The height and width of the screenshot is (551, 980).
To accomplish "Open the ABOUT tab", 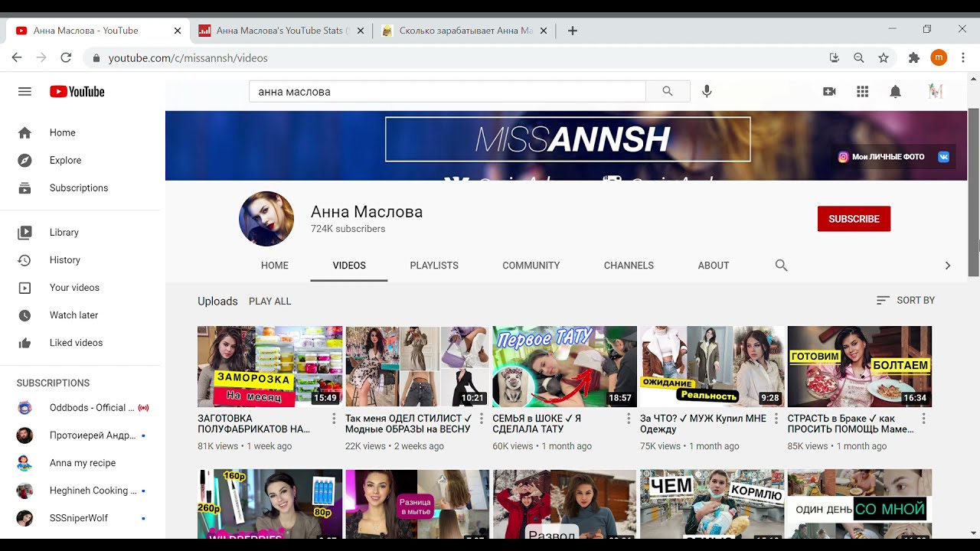I will pos(714,266).
